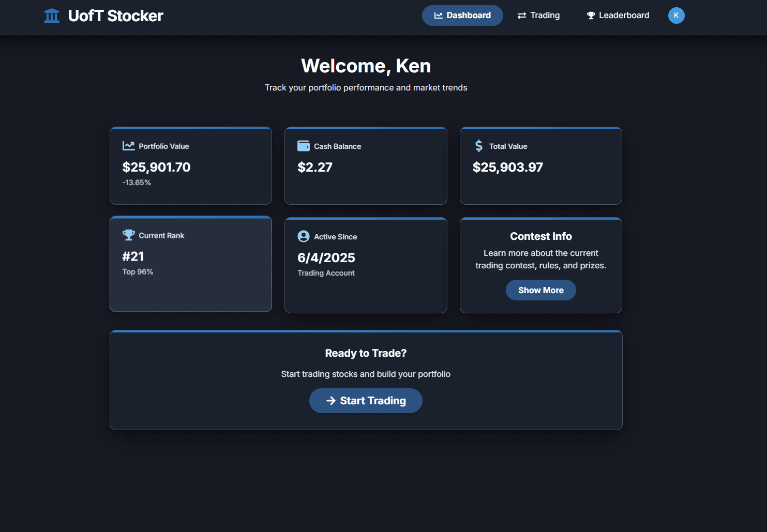
Task: Switch to the Dashboard tab
Action: click(x=462, y=16)
